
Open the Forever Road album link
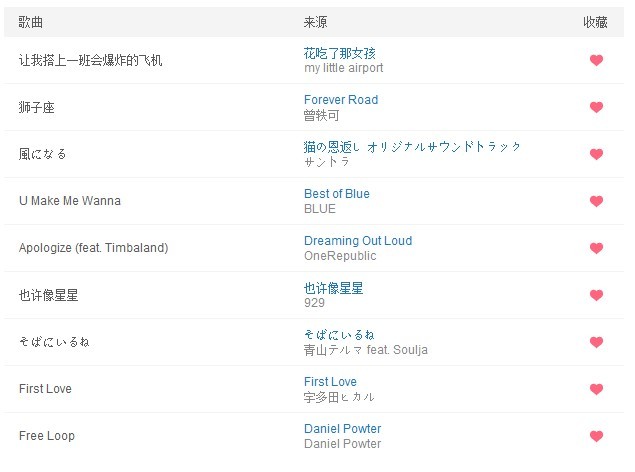(x=340, y=100)
